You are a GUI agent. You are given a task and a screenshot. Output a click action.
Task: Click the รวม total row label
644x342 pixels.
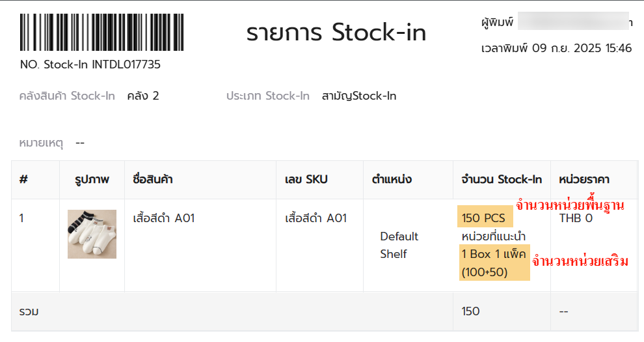[29, 311]
